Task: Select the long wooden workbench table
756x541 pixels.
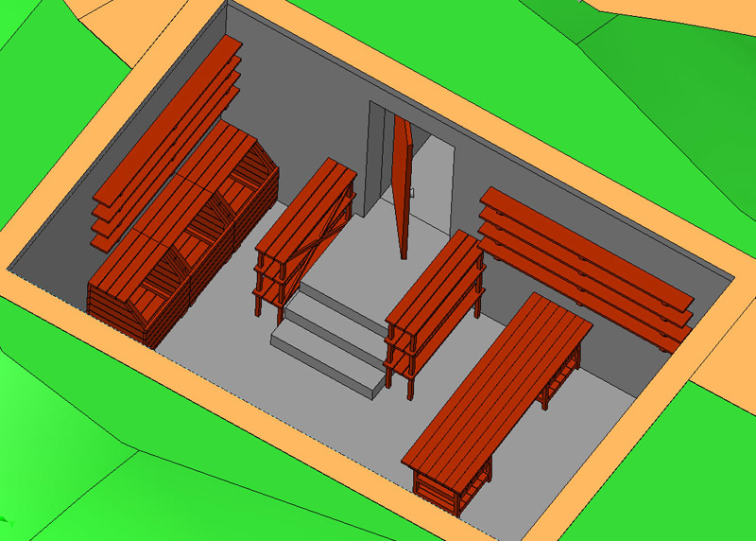Action: (x=497, y=405)
